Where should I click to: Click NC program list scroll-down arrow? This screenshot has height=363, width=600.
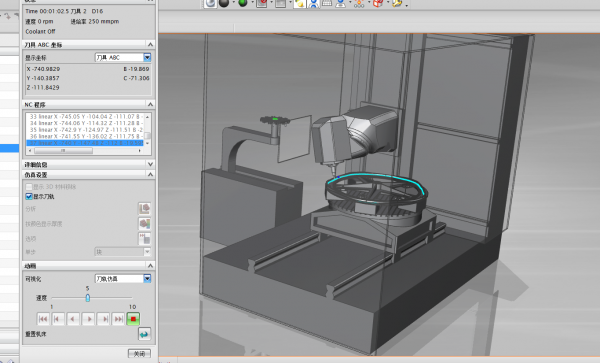pyautogui.click(x=147, y=143)
